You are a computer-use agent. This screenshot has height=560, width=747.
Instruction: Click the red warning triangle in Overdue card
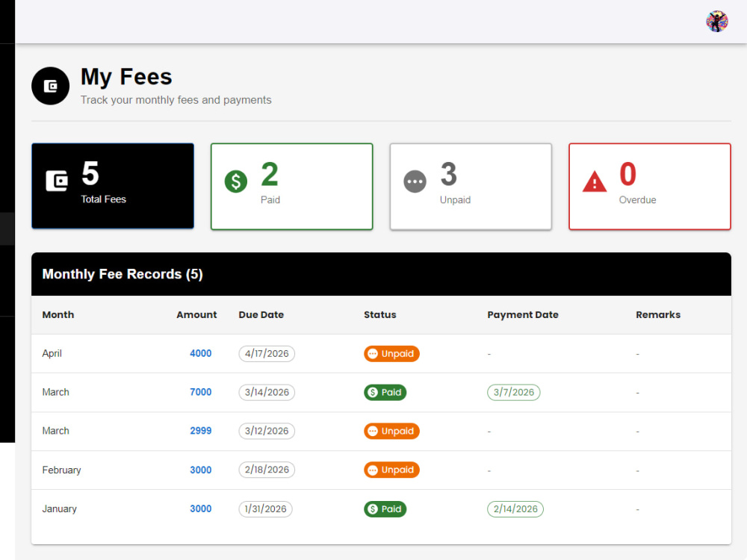595,181
